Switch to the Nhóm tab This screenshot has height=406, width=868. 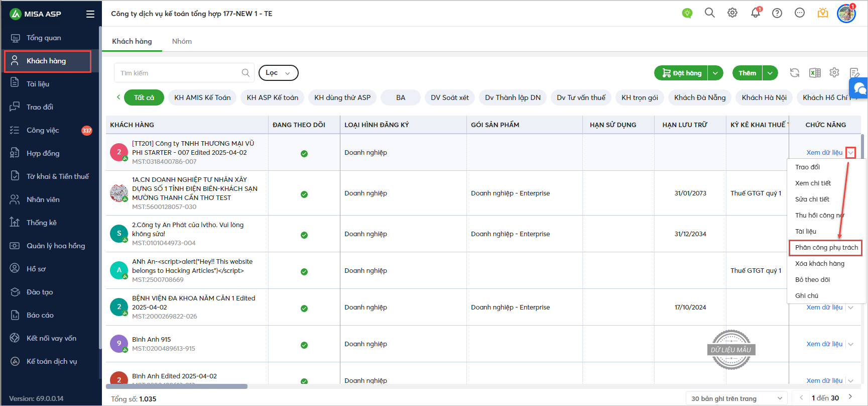(182, 41)
